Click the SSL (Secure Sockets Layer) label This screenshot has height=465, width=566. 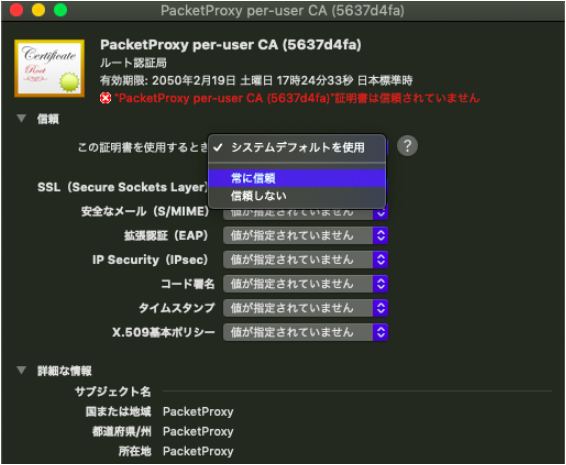pos(123,187)
